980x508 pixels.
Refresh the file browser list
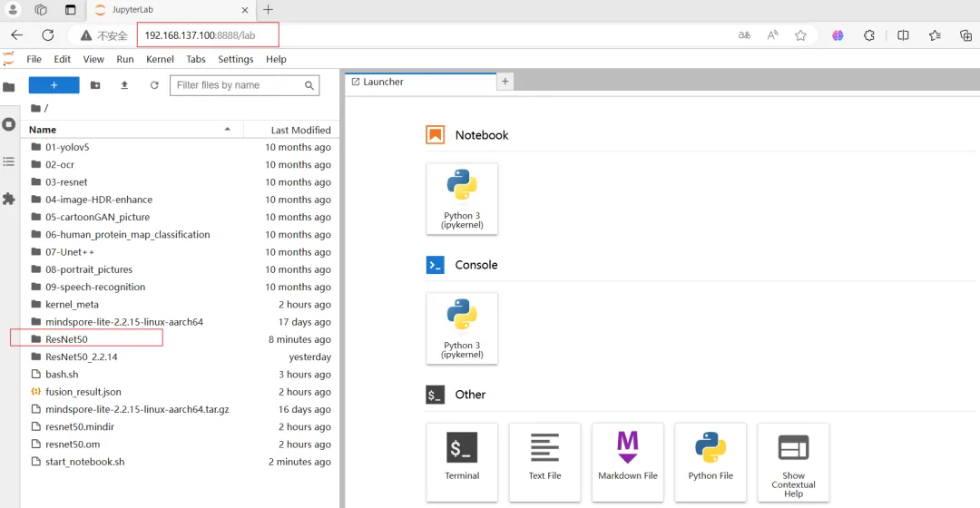[154, 85]
